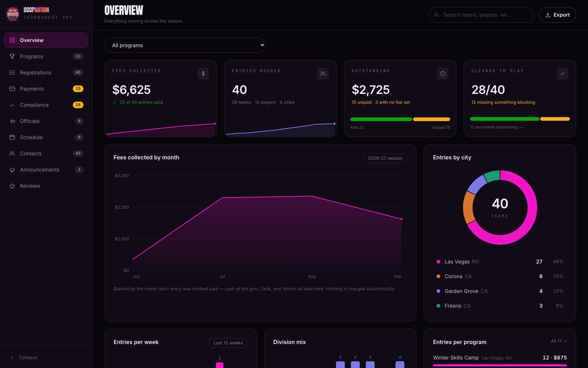588x368 pixels.
Task: Click the Payments card icon
Action: coord(12,89)
